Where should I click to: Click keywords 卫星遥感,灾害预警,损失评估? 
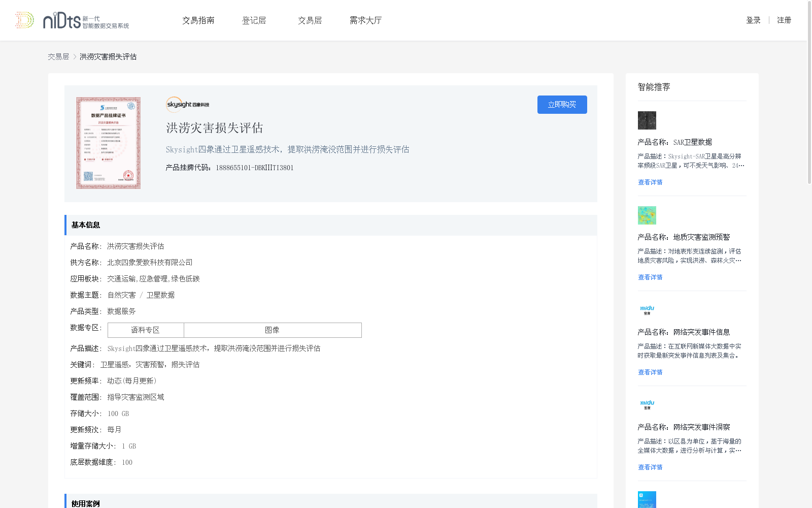point(150,365)
